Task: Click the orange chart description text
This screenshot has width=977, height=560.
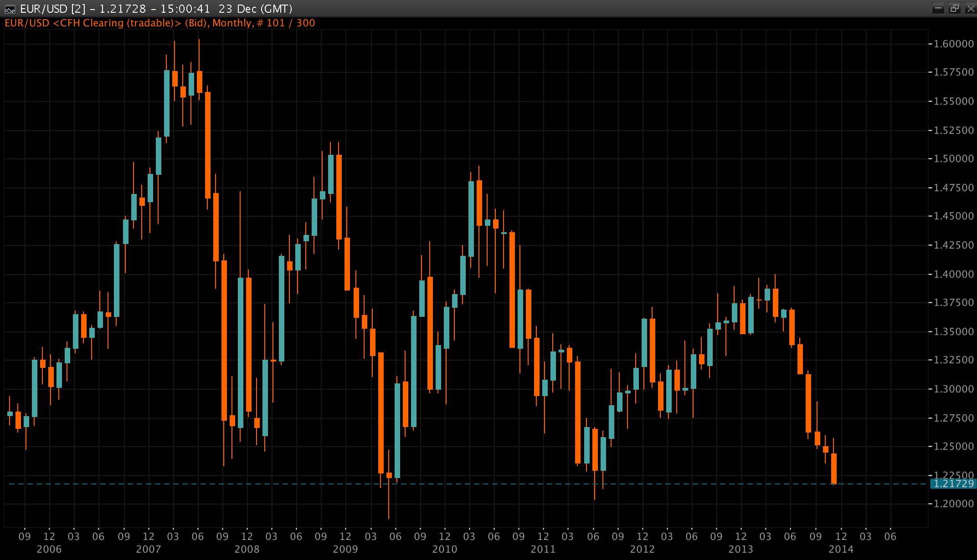Action: coord(159,23)
